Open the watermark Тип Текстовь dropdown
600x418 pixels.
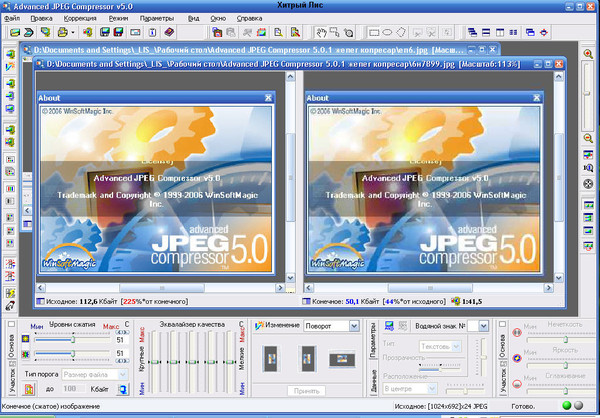point(456,346)
